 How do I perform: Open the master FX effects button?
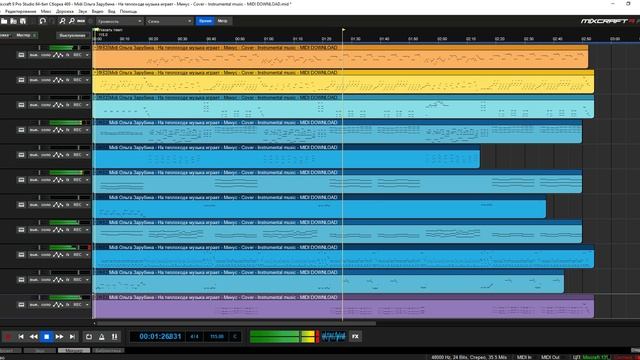click(x=355, y=337)
